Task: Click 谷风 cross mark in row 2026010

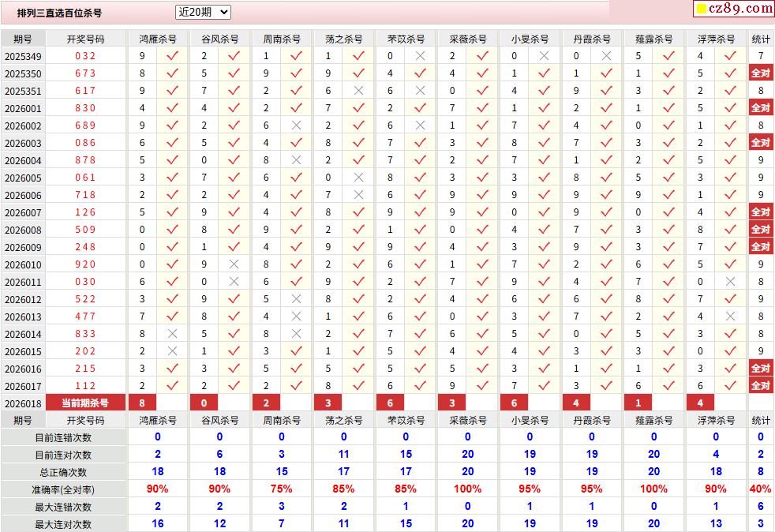Action: (x=234, y=264)
